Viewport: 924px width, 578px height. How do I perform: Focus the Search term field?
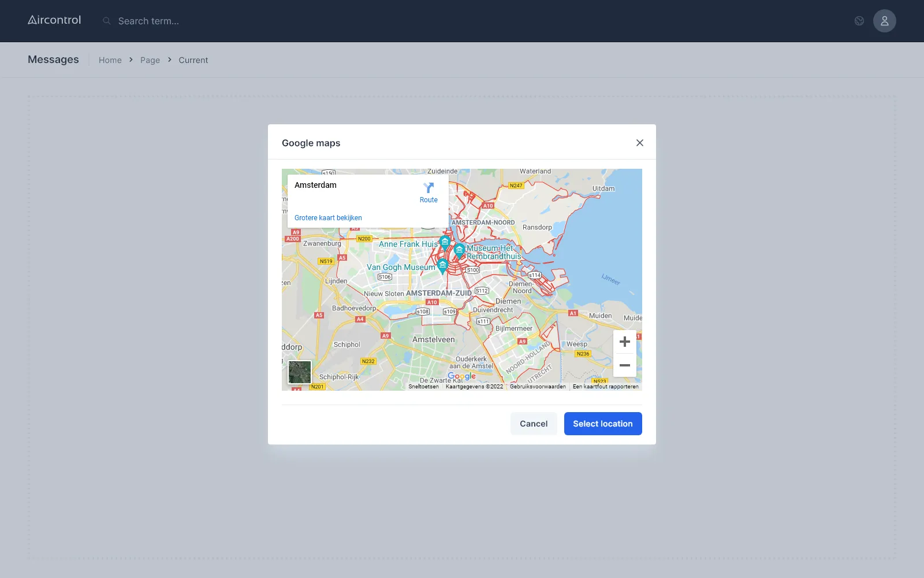(148, 21)
